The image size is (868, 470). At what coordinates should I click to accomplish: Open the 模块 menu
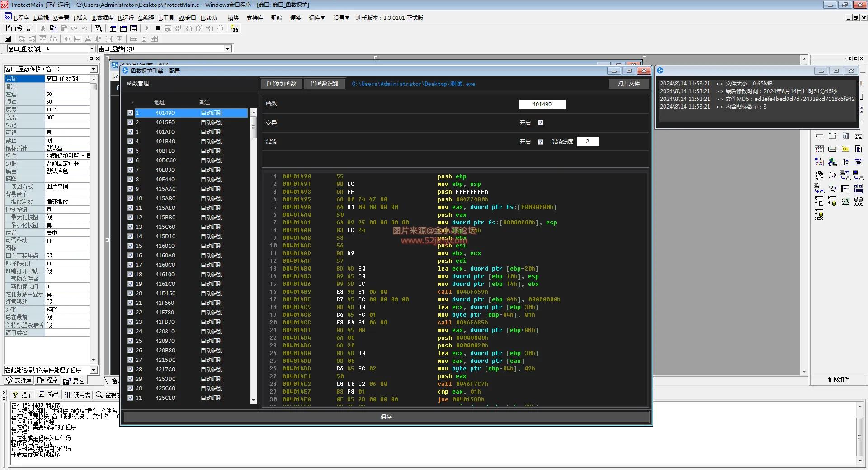point(233,18)
